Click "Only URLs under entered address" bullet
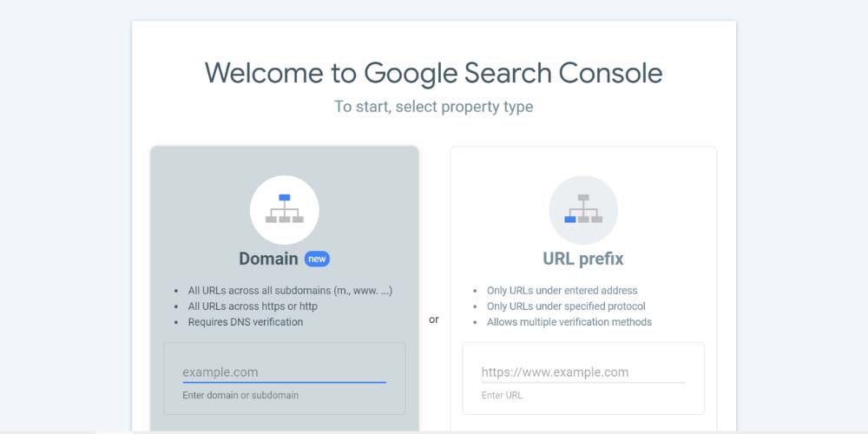The height and width of the screenshot is (434, 868). [x=562, y=291]
